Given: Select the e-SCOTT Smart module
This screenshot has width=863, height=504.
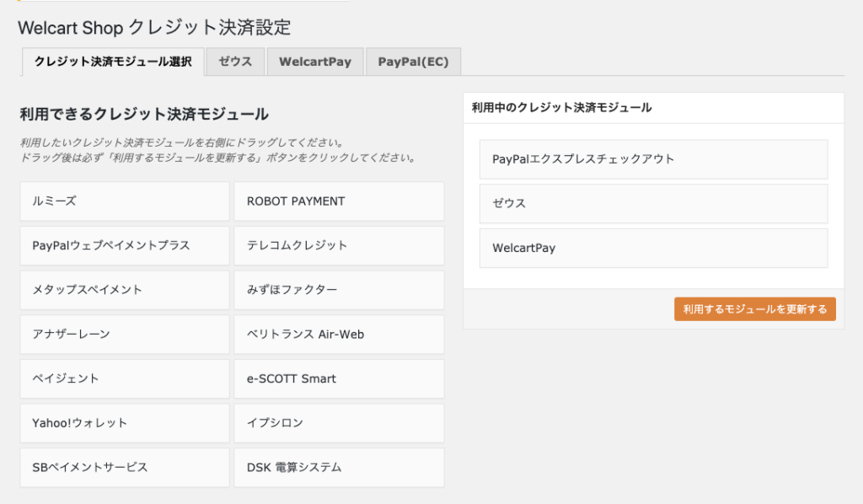Looking at the screenshot, I should click(x=339, y=378).
